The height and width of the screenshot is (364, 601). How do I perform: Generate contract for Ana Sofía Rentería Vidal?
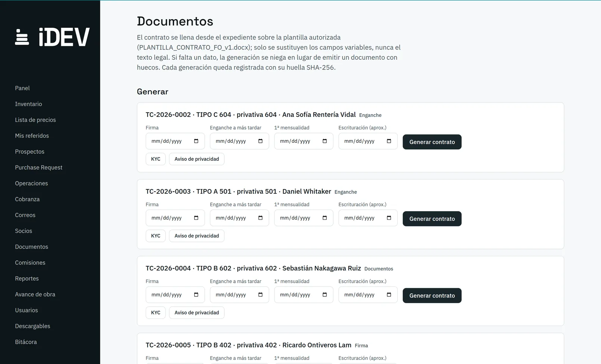432,142
